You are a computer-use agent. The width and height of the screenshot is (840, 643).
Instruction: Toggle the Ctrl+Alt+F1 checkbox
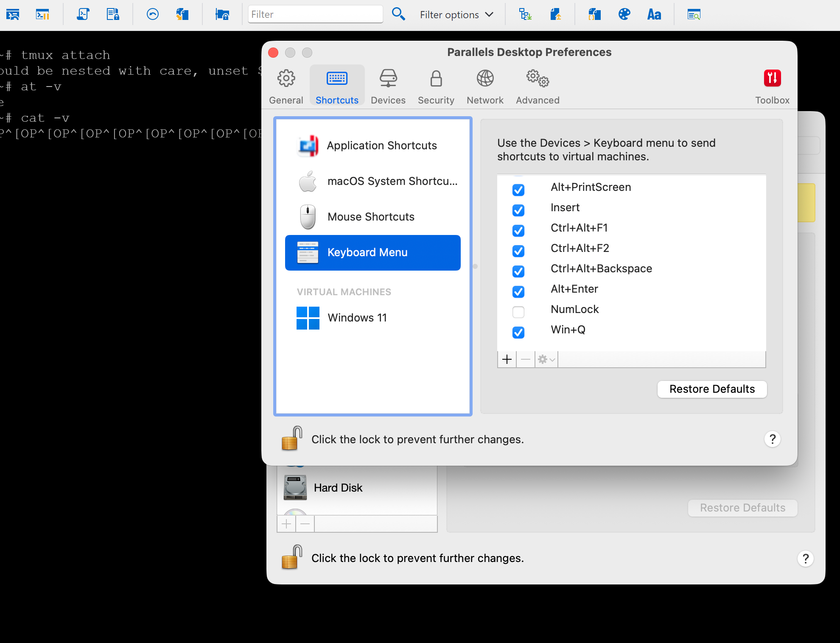[x=518, y=230]
